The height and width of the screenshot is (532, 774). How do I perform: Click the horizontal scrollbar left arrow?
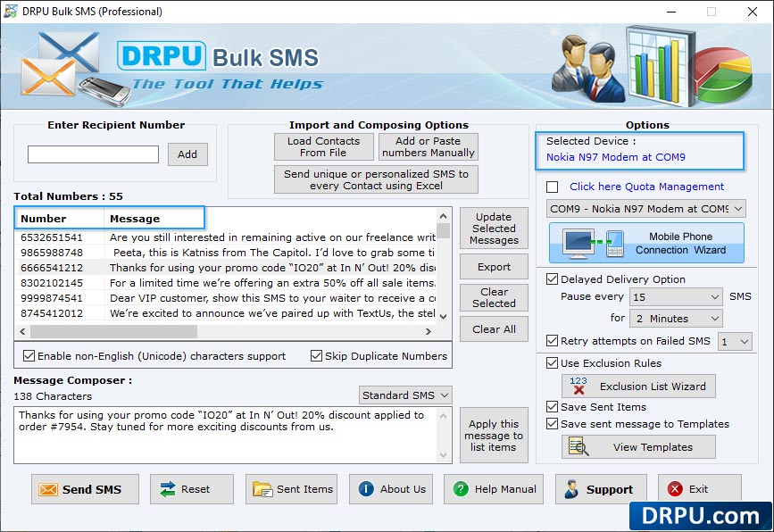tap(22, 332)
